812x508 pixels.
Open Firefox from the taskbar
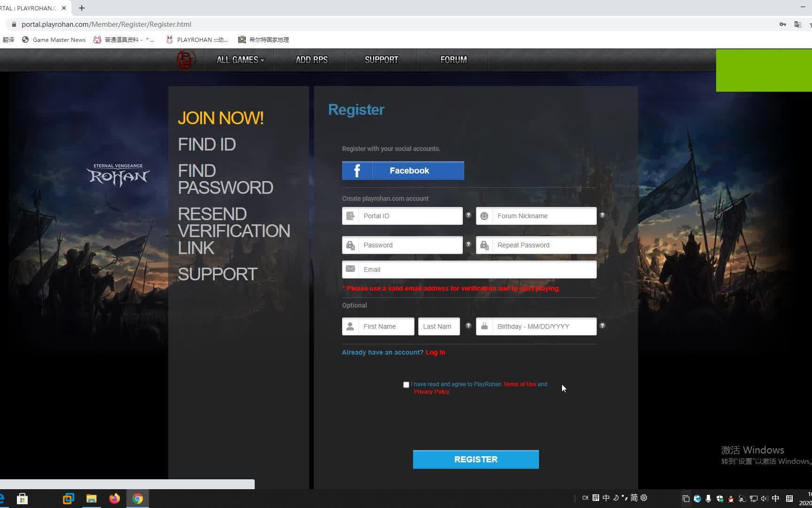point(115,499)
